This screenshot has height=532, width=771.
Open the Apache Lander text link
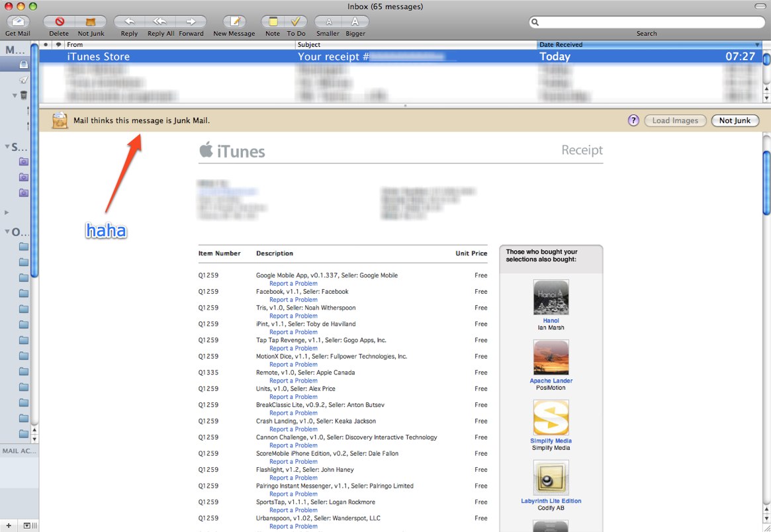point(551,380)
